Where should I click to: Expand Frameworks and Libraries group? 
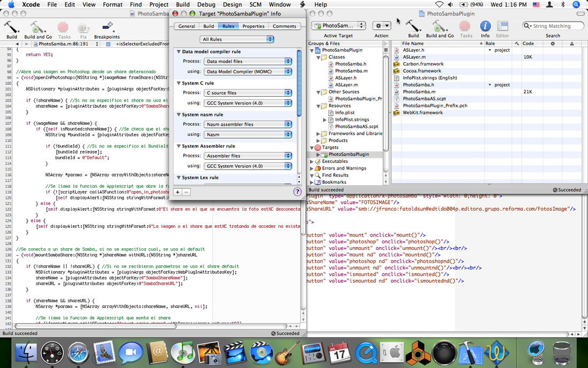pyautogui.click(x=318, y=134)
